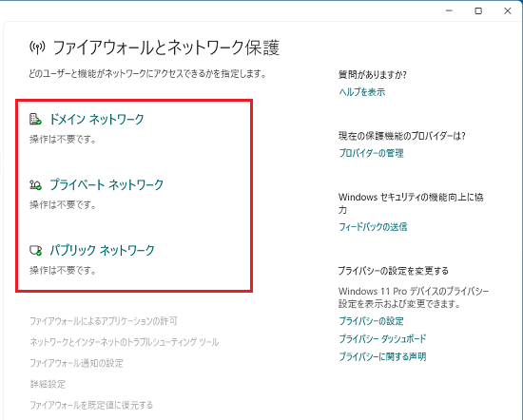The width and height of the screenshot is (523, 420).
Task: Click the フィードバックの送信 link
Action: [373, 227]
